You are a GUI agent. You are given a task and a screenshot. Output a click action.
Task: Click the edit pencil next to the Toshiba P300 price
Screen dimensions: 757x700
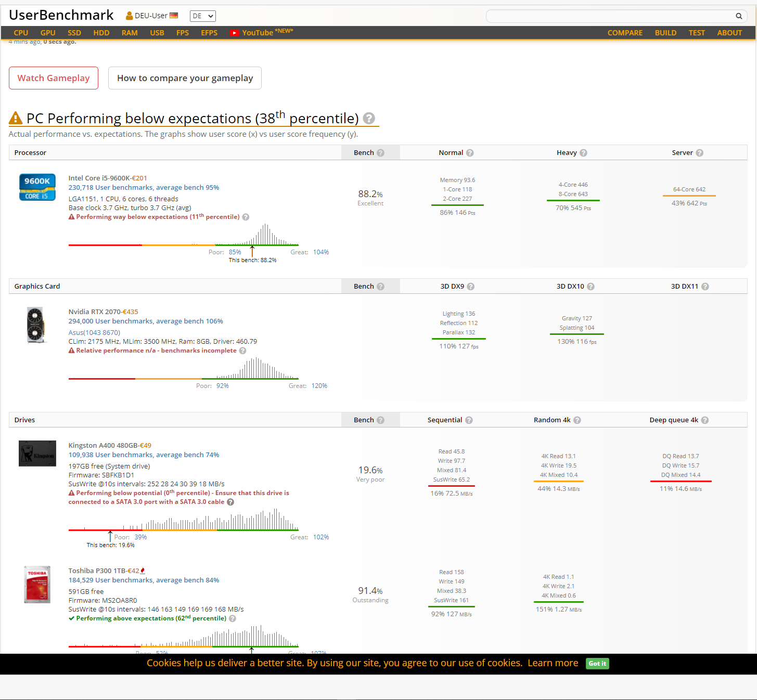143,570
